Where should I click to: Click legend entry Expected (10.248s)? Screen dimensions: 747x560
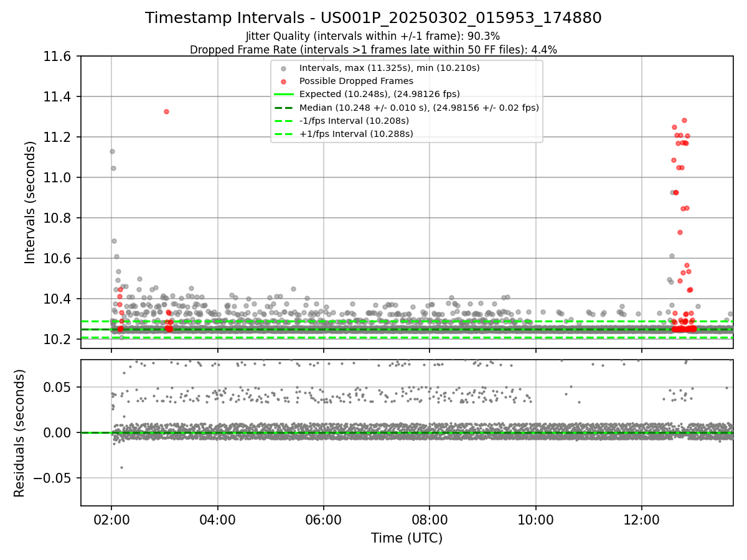pos(380,94)
